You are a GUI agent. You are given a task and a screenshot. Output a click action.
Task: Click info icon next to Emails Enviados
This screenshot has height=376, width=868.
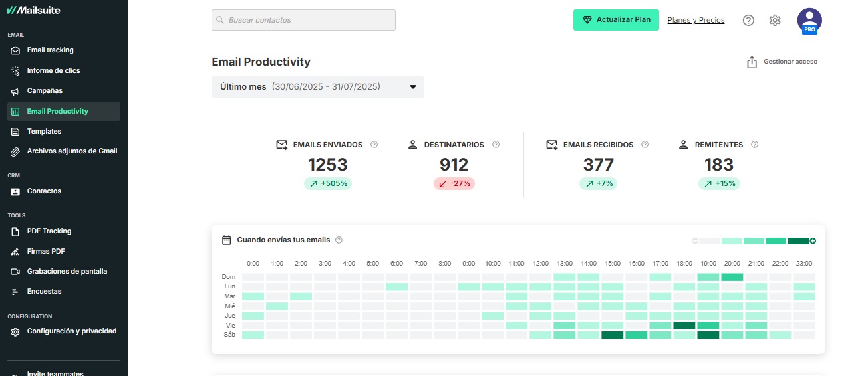[x=374, y=145]
